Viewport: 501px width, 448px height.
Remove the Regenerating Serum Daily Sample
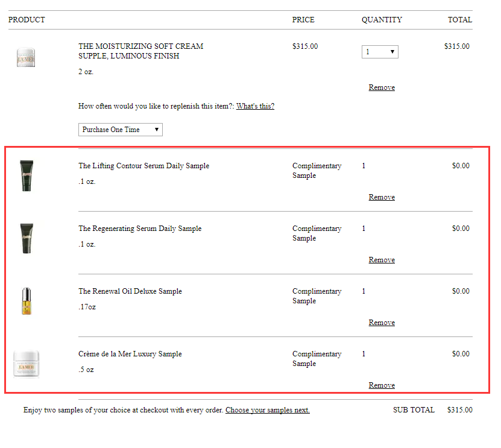pyautogui.click(x=382, y=260)
